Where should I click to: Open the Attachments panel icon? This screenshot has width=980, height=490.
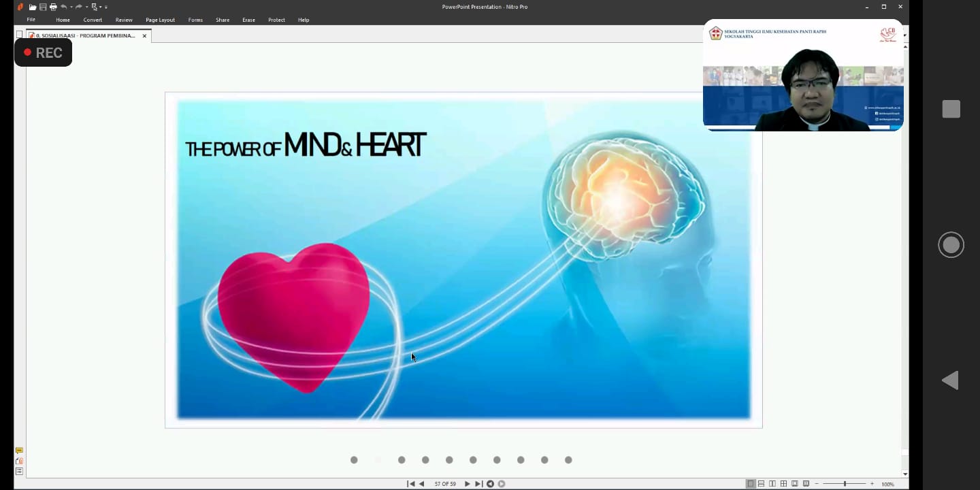[19, 461]
